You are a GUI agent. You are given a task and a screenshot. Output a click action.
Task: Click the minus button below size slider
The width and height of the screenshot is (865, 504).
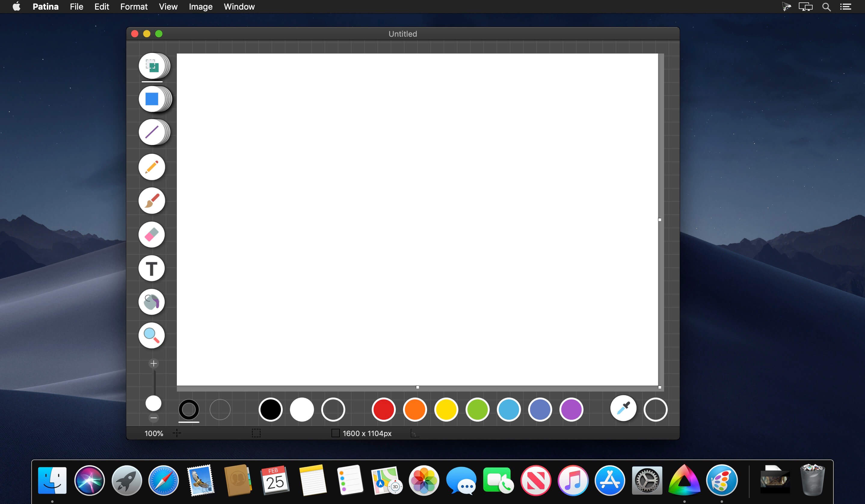point(153,418)
